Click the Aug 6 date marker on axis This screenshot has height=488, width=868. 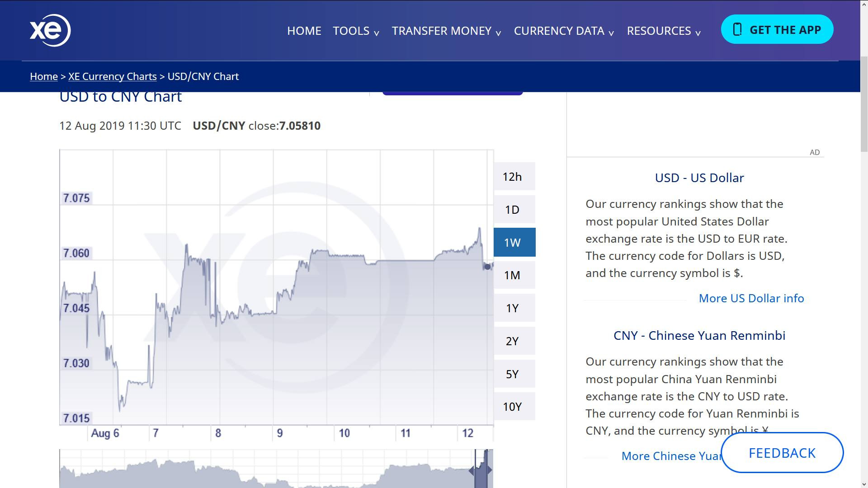click(x=105, y=433)
